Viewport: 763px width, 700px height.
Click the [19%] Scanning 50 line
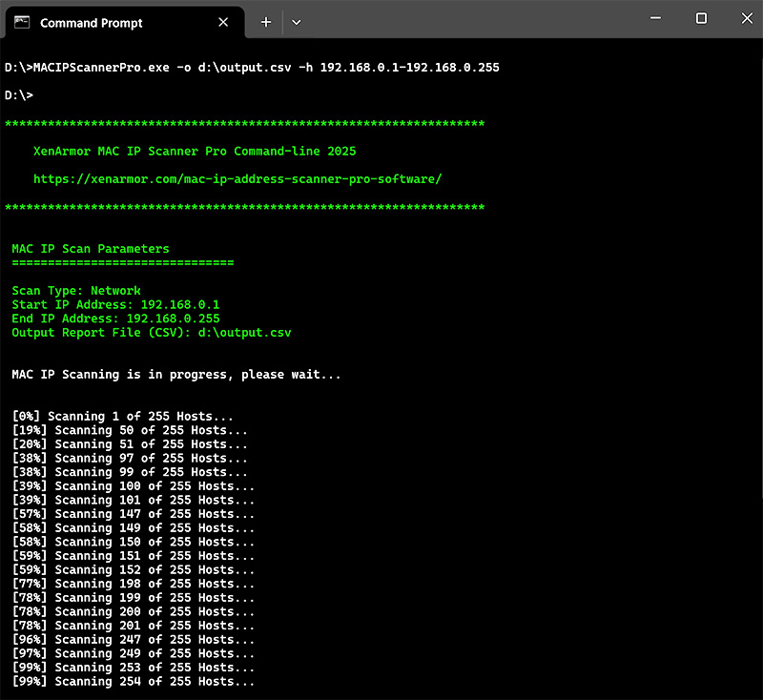[x=130, y=430]
